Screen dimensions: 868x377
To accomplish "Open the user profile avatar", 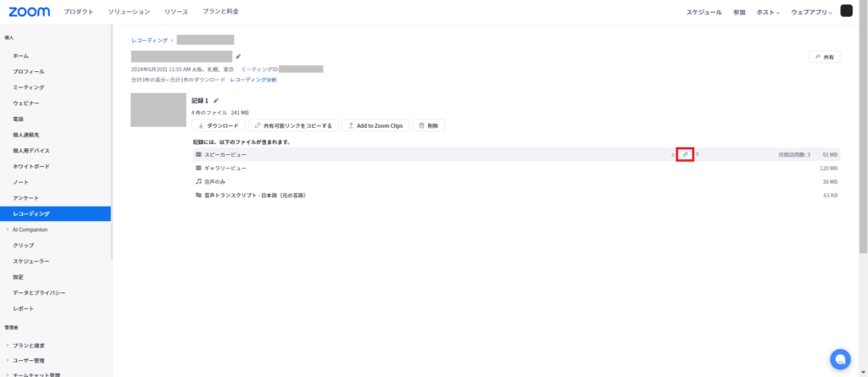I will pos(847,11).
